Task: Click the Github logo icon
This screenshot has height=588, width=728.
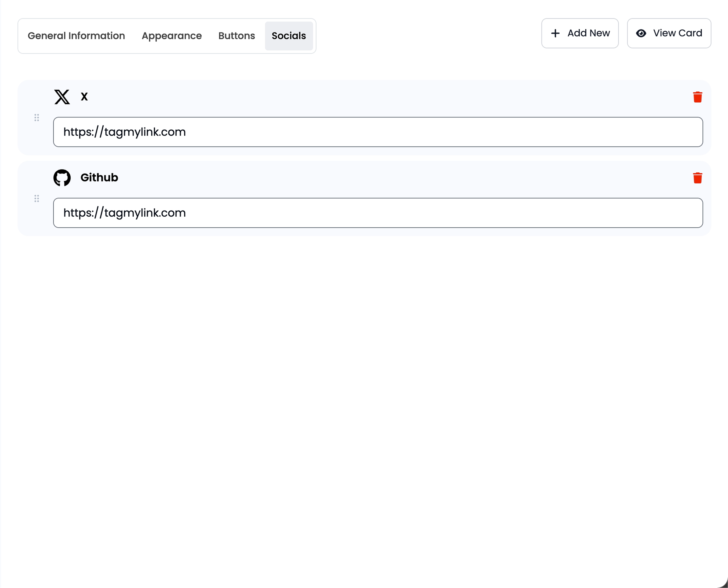Action: [x=62, y=177]
